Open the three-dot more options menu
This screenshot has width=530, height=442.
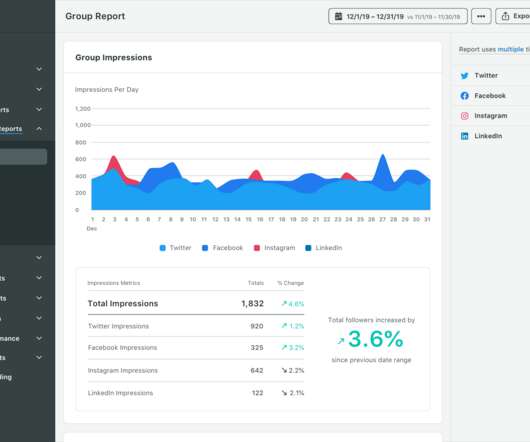click(481, 16)
